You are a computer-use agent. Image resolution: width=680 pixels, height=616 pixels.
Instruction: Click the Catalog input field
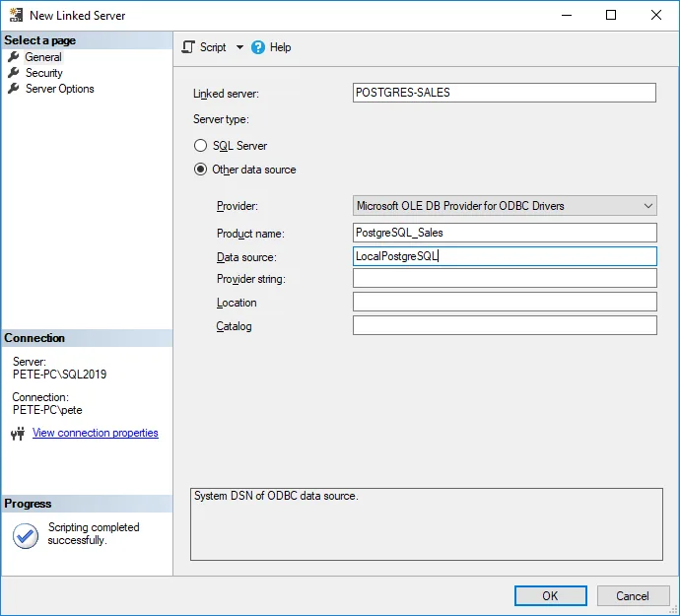coord(505,325)
